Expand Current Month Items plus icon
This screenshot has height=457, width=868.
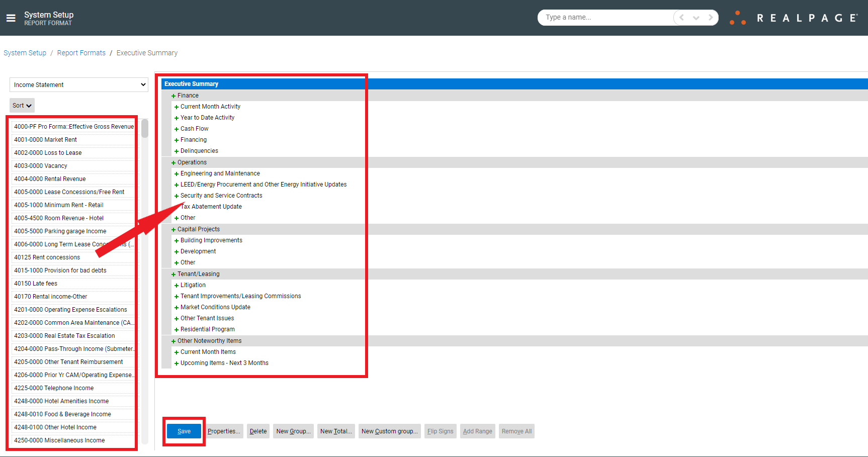click(177, 352)
